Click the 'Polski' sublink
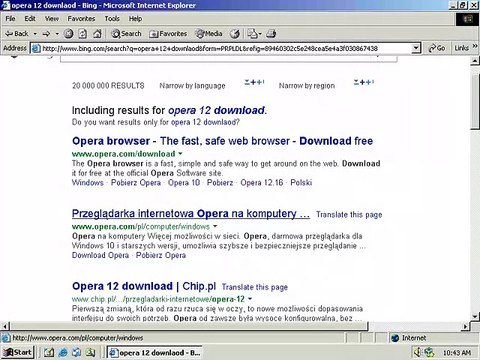This screenshot has height=360, width=480. 301,183
